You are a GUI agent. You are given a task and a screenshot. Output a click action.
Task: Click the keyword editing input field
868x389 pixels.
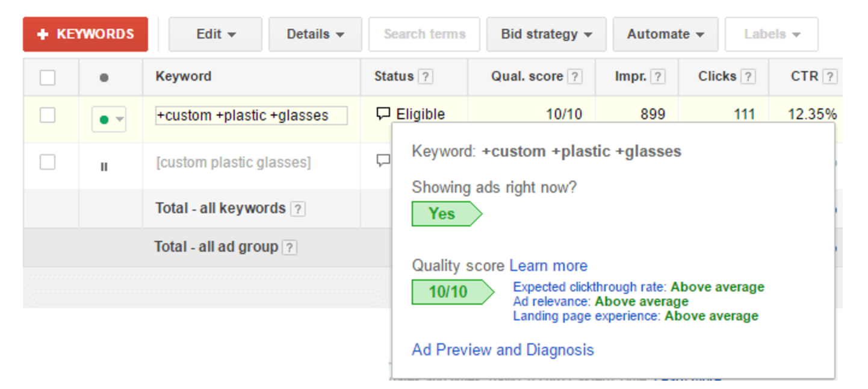(250, 115)
